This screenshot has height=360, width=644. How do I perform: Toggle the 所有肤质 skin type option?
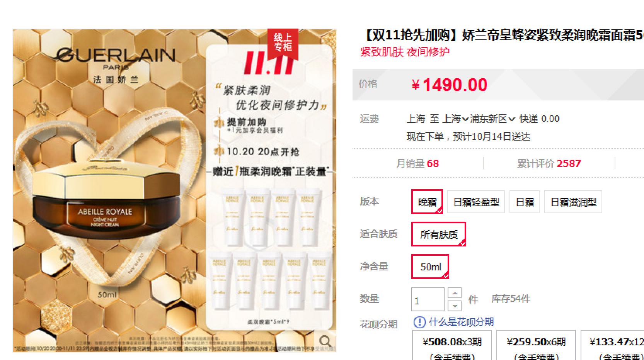tap(439, 234)
